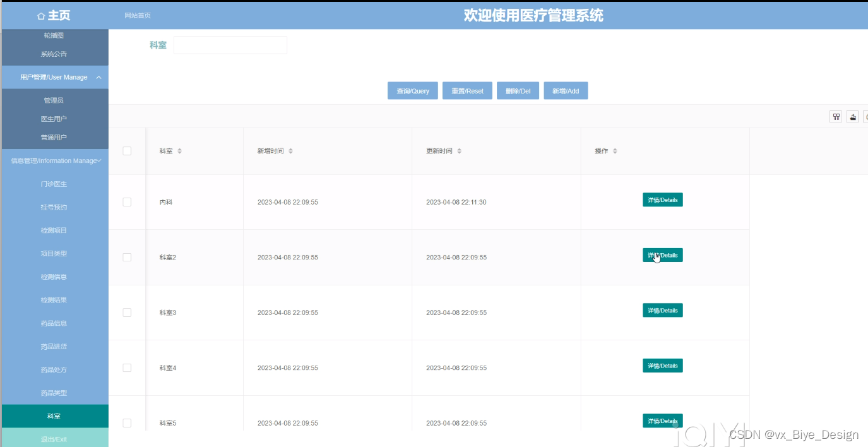Screen dimensions: 868x447
Task: Open 医生用户 in the sidebar
Action: click(x=54, y=119)
